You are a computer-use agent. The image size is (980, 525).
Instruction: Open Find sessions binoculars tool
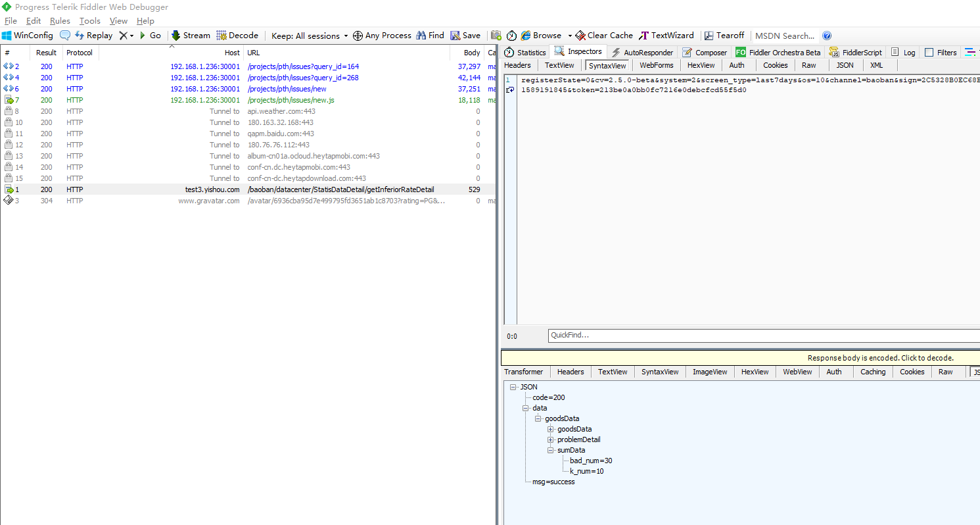click(x=430, y=36)
